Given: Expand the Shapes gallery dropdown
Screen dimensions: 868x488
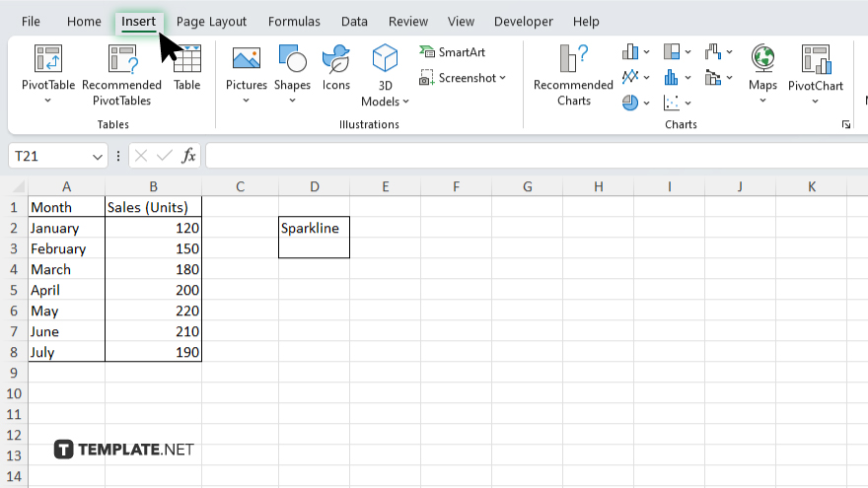Looking at the screenshot, I should 292,101.
